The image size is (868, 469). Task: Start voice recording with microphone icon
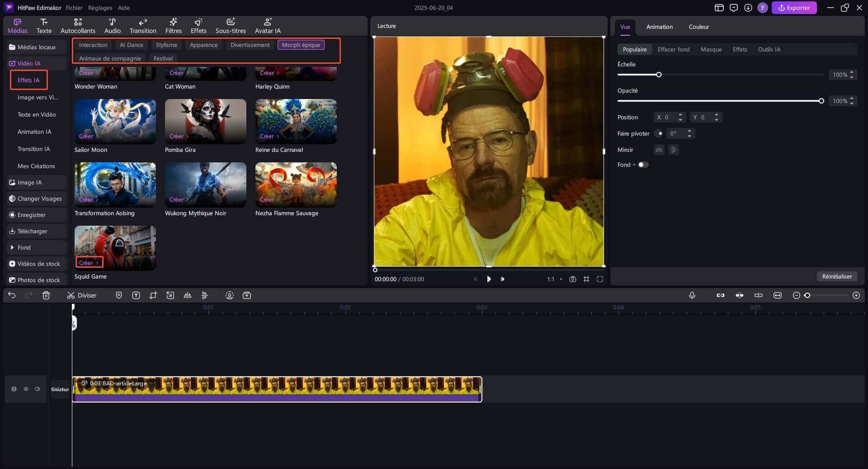coord(692,295)
